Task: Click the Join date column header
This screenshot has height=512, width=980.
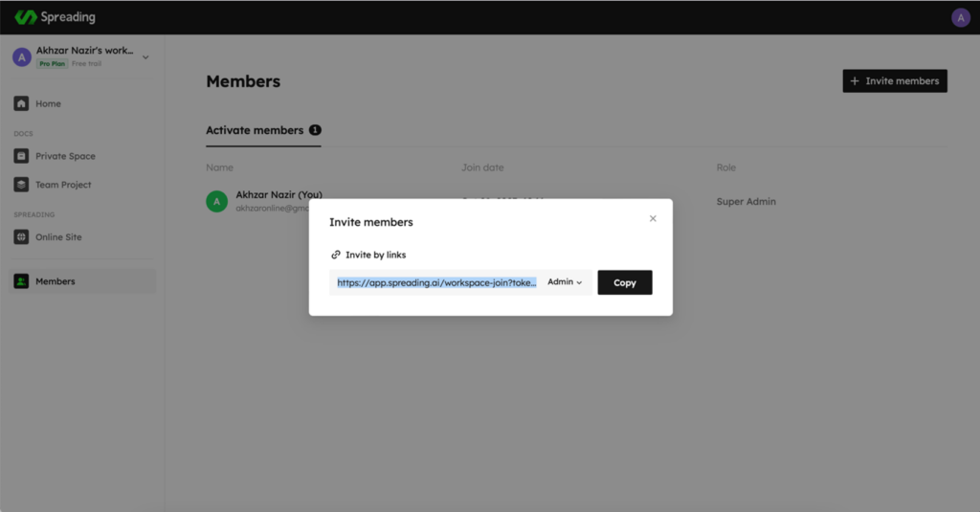Action: click(x=482, y=167)
